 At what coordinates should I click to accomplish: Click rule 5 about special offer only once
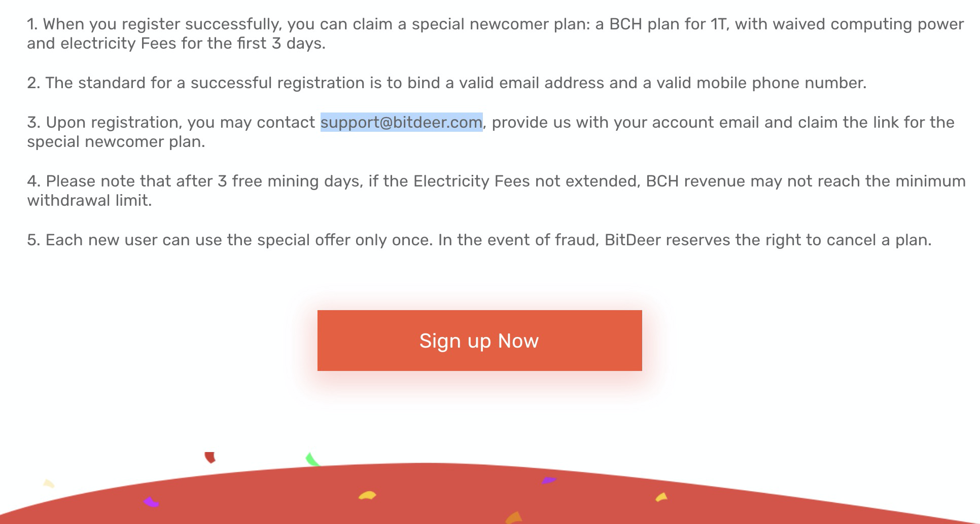pyautogui.click(x=479, y=240)
